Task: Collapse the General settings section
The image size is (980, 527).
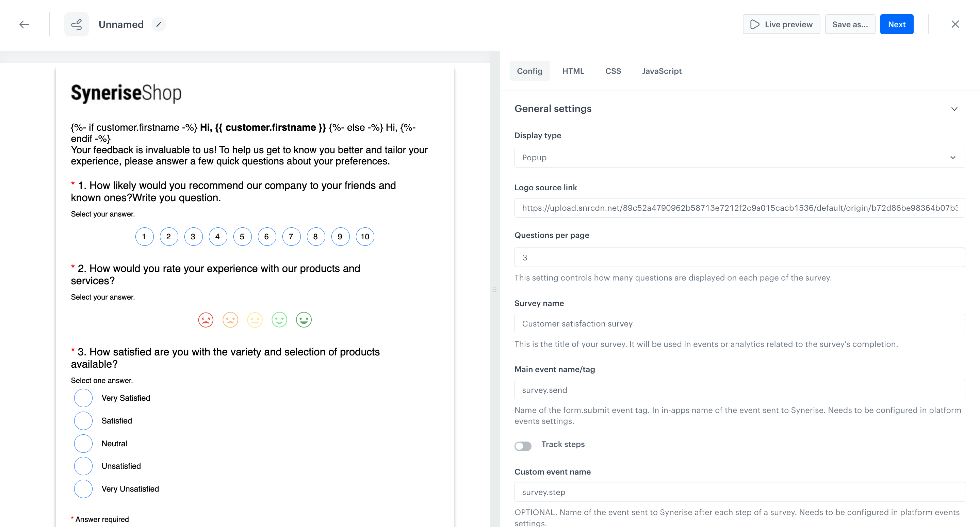Action: point(954,109)
